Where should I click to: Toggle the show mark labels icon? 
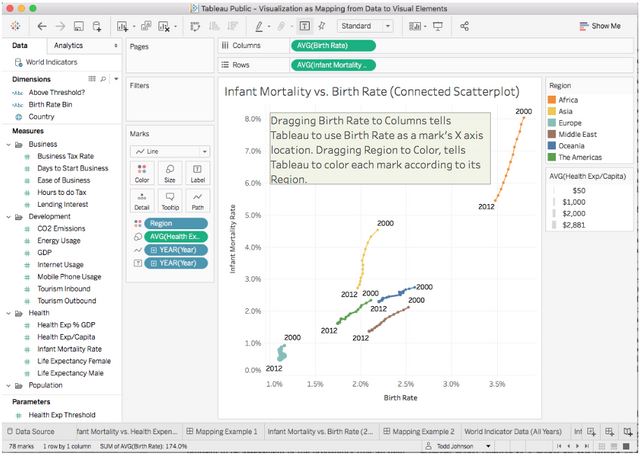pyautogui.click(x=304, y=26)
